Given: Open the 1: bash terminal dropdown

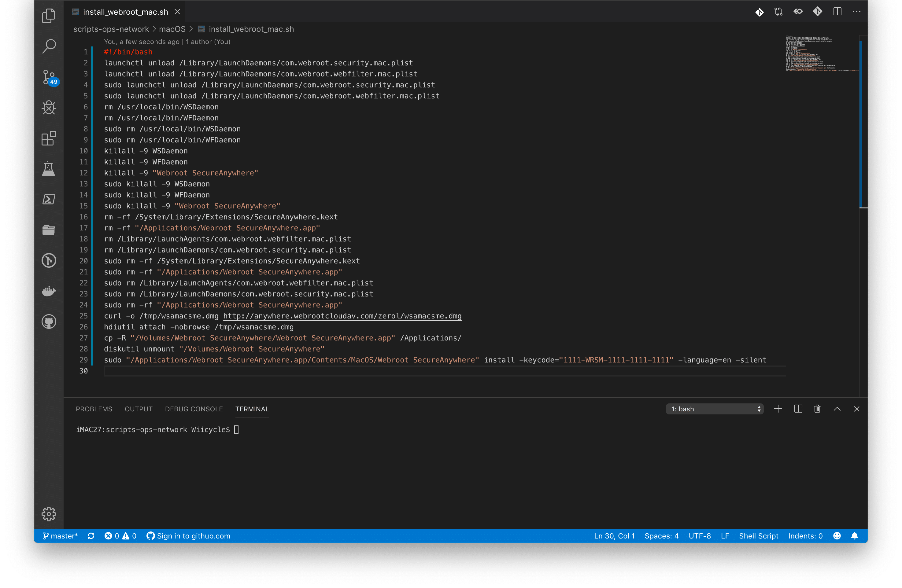Looking at the screenshot, I should [x=715, y=409].
